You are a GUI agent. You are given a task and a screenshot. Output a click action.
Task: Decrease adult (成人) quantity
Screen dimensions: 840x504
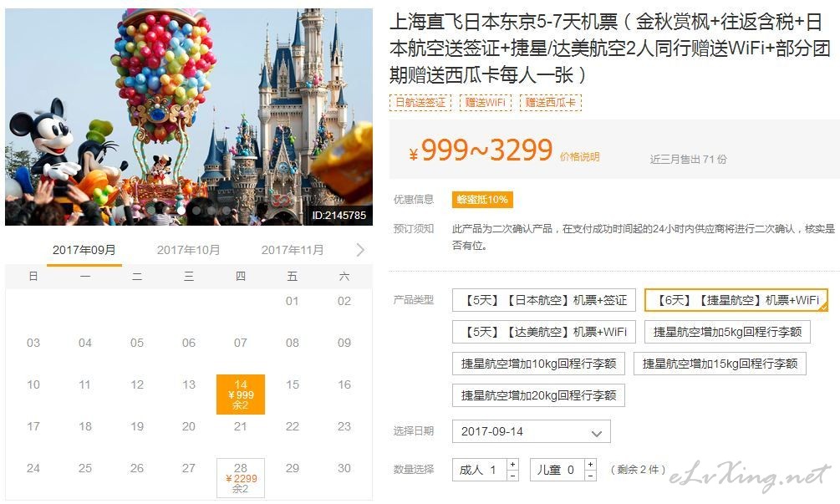tap(512, 476)
